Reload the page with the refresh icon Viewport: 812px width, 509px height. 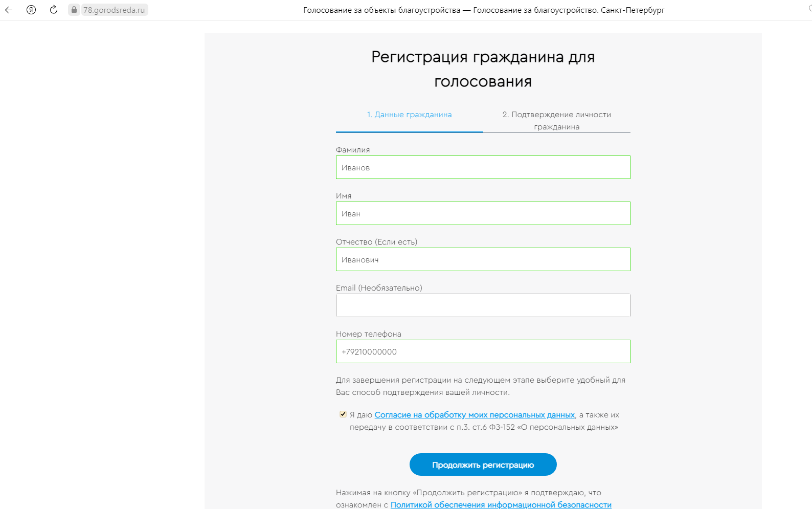tap(54, 10)
